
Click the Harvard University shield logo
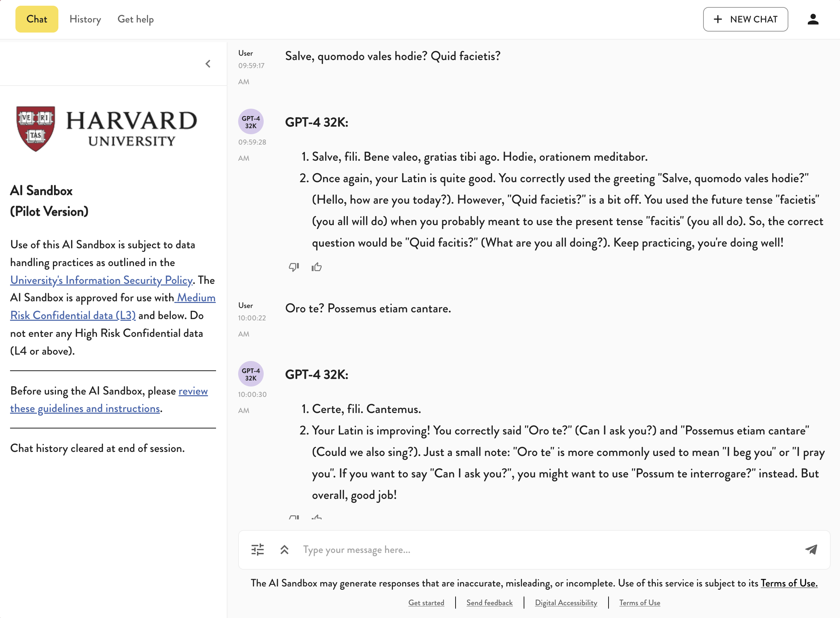[x=36, y=128]
